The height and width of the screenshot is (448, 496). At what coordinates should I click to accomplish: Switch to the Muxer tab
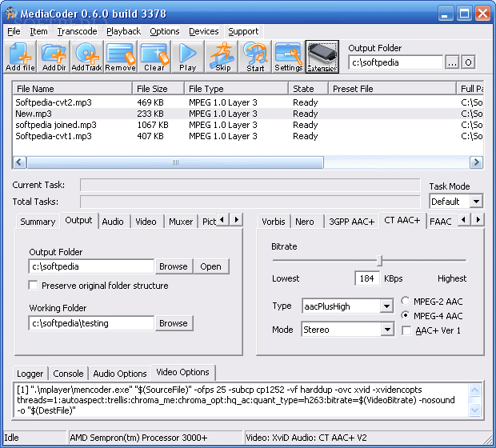click(x=181, y=222)
